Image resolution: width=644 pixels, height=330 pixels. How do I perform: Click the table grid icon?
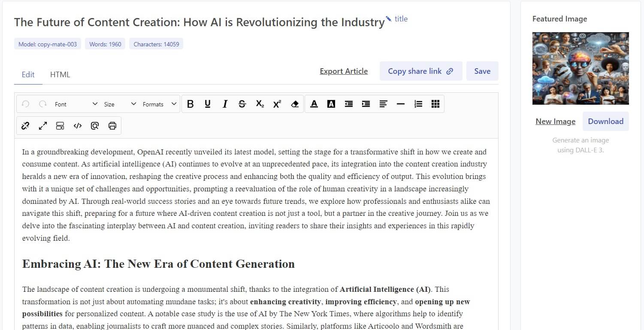tap(435, 104)
